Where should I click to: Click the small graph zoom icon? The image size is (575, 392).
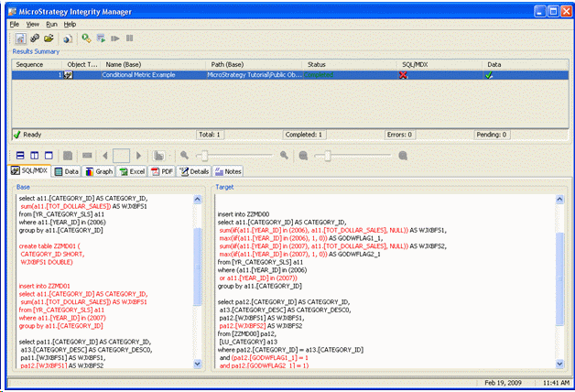click(303, 156)
